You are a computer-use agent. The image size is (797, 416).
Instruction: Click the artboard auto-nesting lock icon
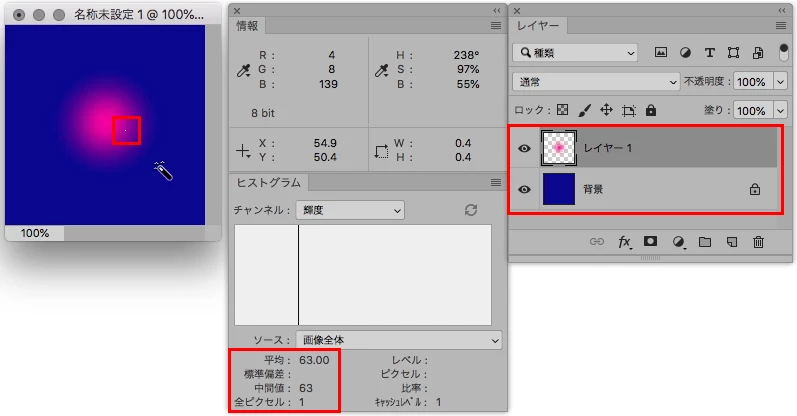coord(629,110)
